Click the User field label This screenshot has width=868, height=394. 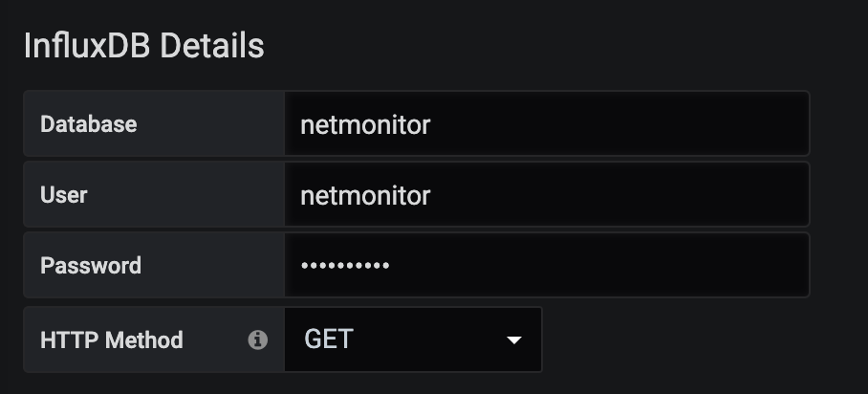coord(64,195)
